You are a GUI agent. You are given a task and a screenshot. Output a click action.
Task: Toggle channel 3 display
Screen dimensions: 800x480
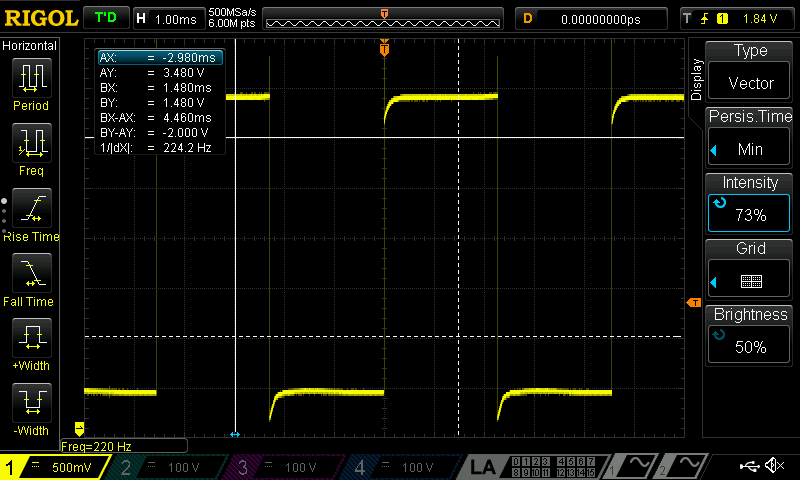click(286, 467)
